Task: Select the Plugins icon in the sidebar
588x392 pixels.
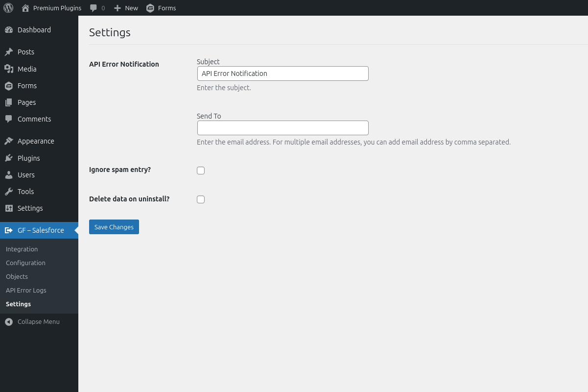Action: pyautogui.click(x=10, y=158)
